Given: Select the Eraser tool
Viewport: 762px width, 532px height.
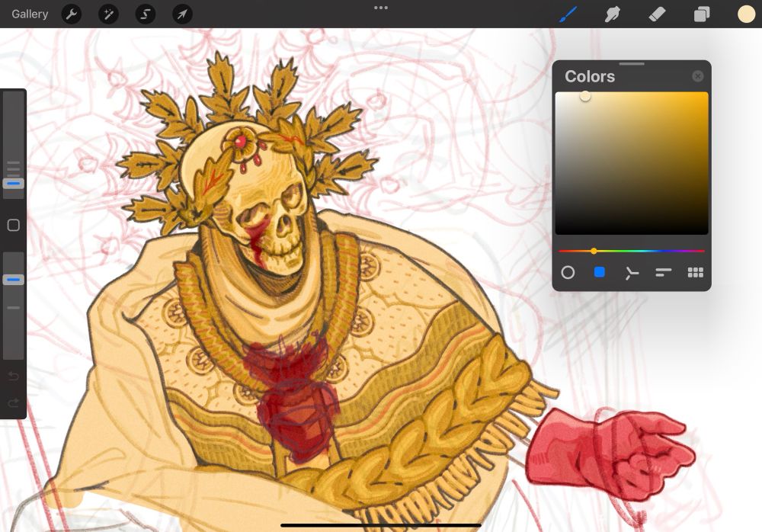Looking at the screenshot, I should tap(657, 14).
